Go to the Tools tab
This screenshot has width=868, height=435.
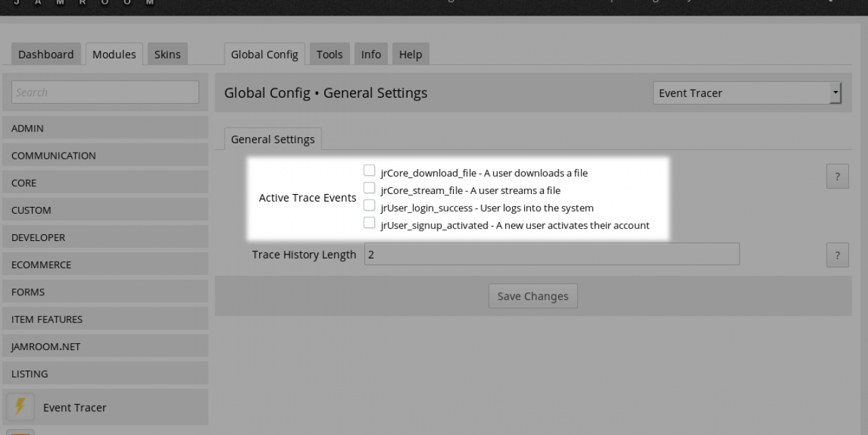pyautogui.click(x=330, y=54)
